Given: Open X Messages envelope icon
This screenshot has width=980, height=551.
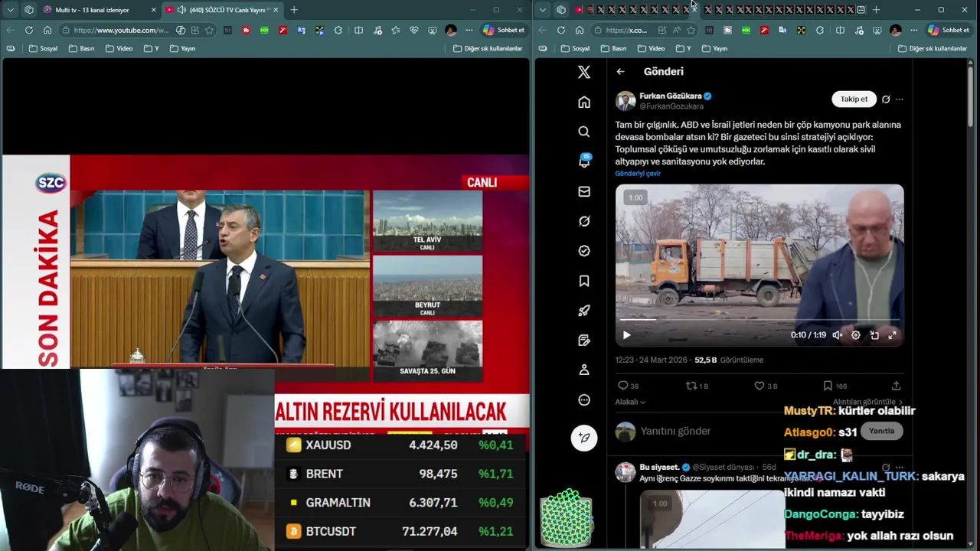Looking at the screenshot, I should [x=584, y=191].
